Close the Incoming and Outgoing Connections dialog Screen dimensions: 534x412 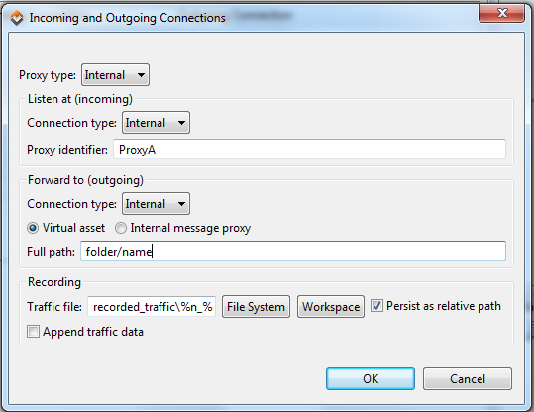(501, 14)
